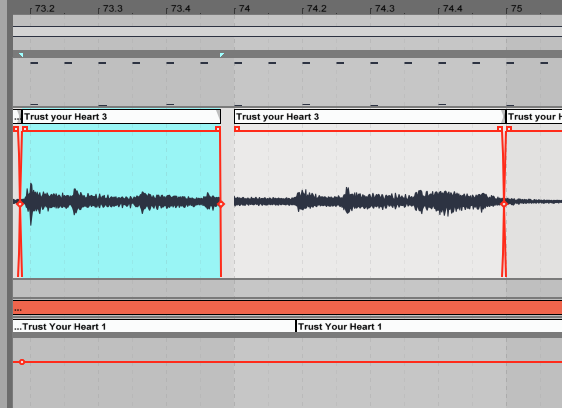Select Trust Your Heart 1 clip after 74

click(x=429, y=327)
